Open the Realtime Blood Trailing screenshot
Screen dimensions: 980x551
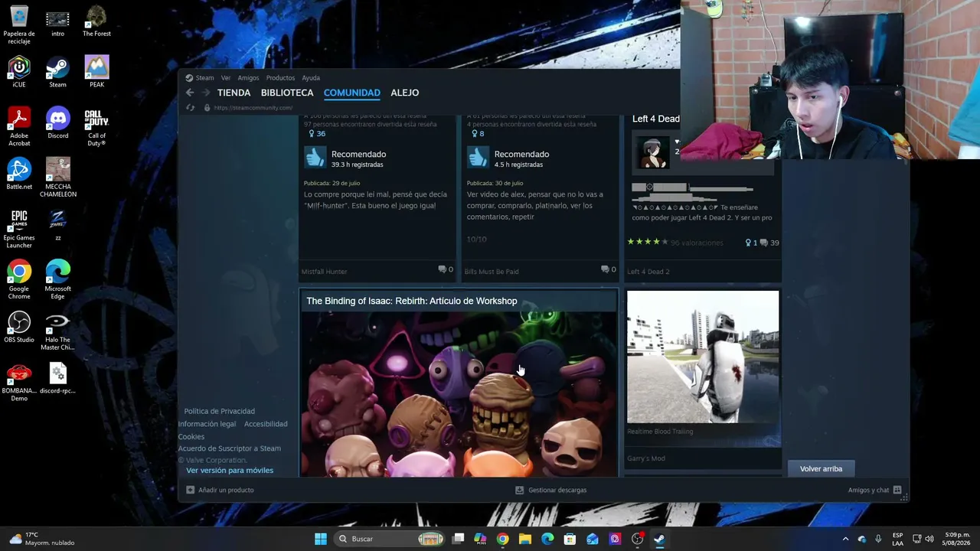(703, 357)
